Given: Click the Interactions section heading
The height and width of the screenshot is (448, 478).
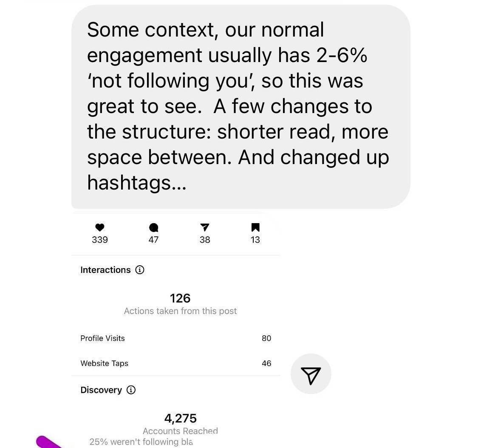Looking at the screenshot, I should point(105,270).
